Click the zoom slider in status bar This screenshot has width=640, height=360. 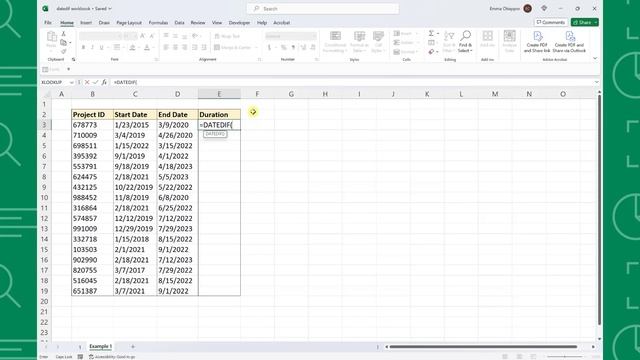click(564, 357)
